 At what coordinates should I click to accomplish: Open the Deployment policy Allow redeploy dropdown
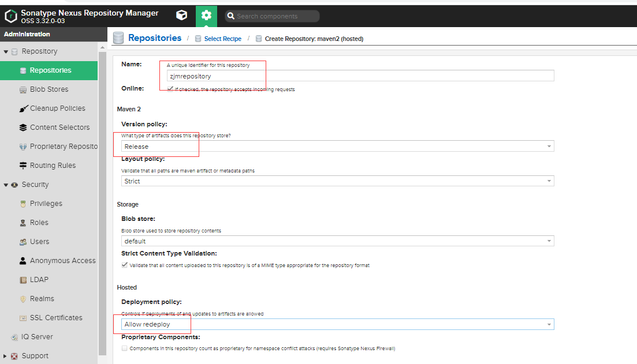pyautogui.click(x=338, y=324)
